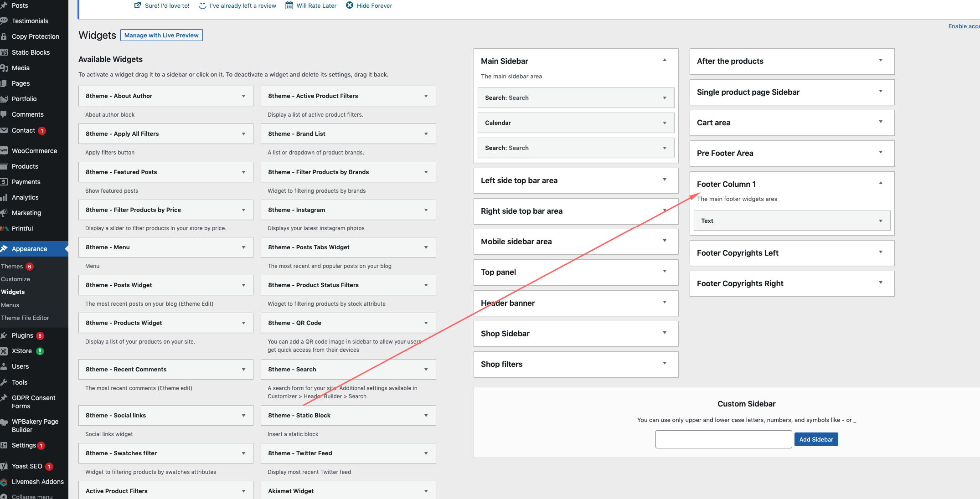
Task: Click the Comments bubble icon
Action: (x=4, y=114)
